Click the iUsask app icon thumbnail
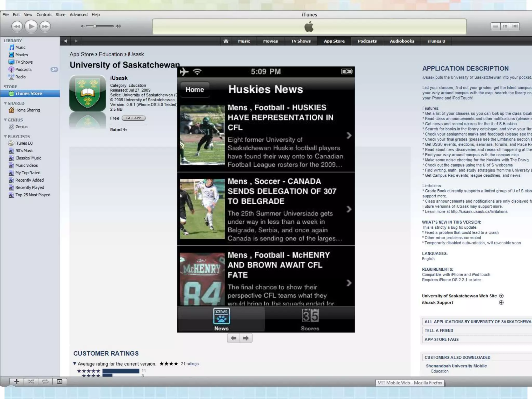Screen dimensions: 532x399 (88, 93)
